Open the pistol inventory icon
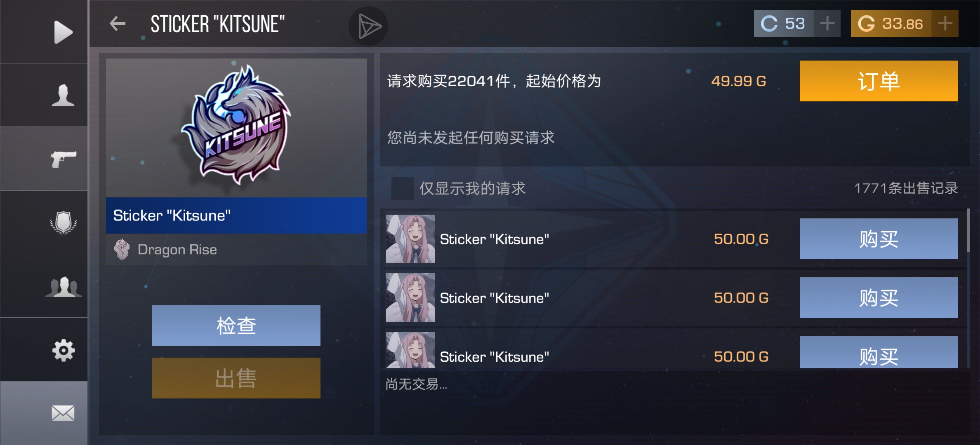The height and width of the screenshot is (445, 980). (63, 159)
